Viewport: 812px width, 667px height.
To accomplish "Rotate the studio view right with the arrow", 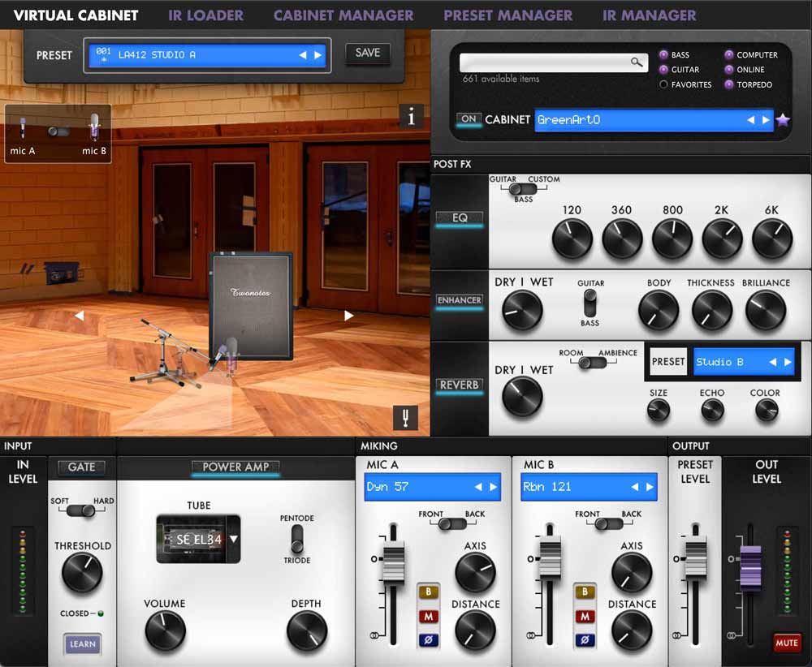I will pos(348,315).
